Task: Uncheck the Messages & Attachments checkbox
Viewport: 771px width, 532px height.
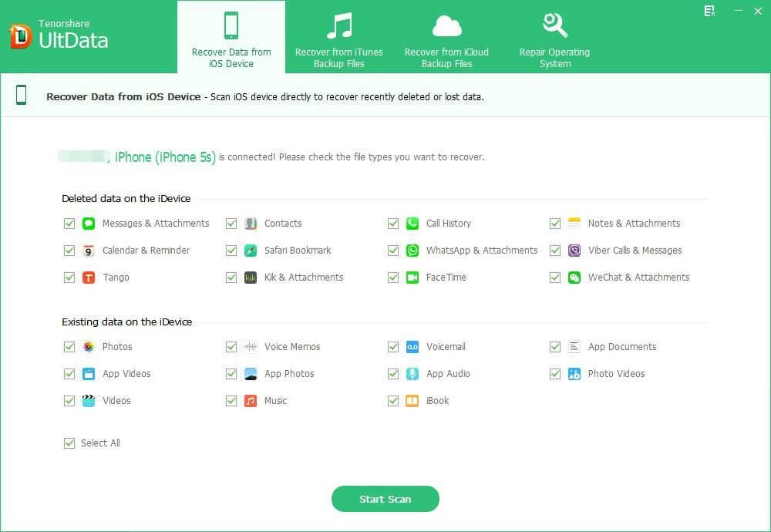Action: click(x=69, y=224)
